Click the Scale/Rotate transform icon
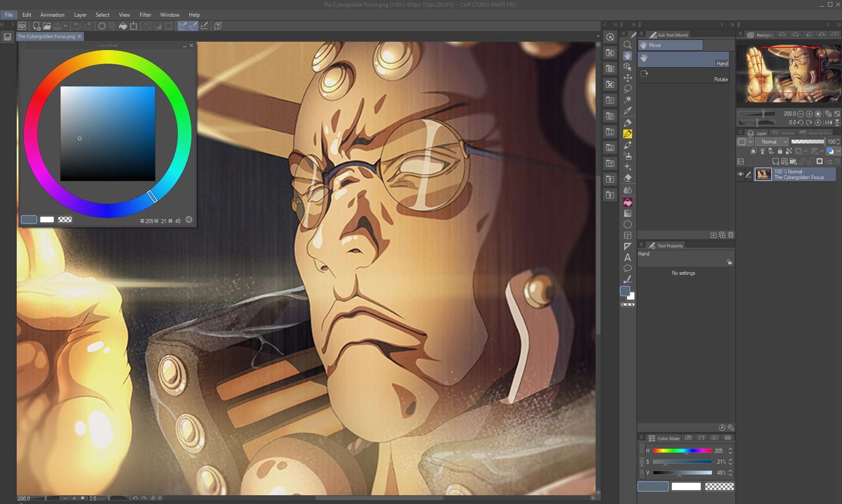The width and height of the screenshot is (842, 504). (134, 26)
